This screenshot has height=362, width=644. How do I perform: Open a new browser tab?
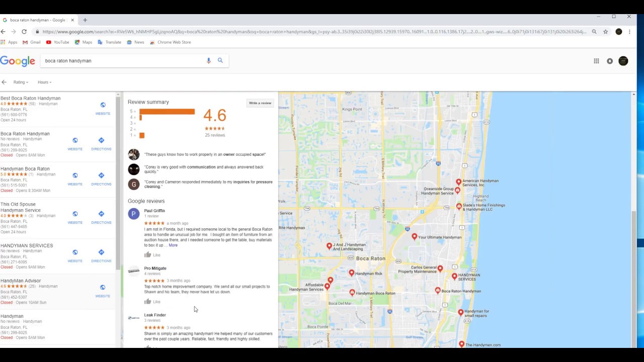pos(85,20)
